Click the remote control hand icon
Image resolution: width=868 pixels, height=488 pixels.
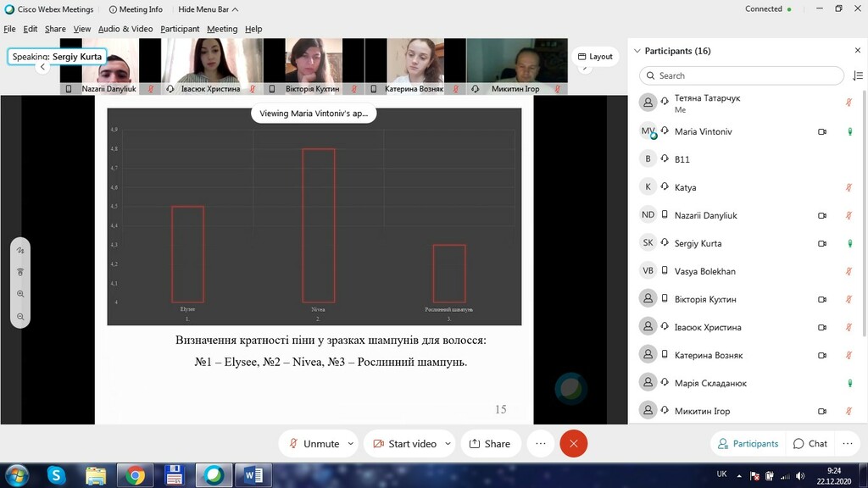(x=20, y=272)
